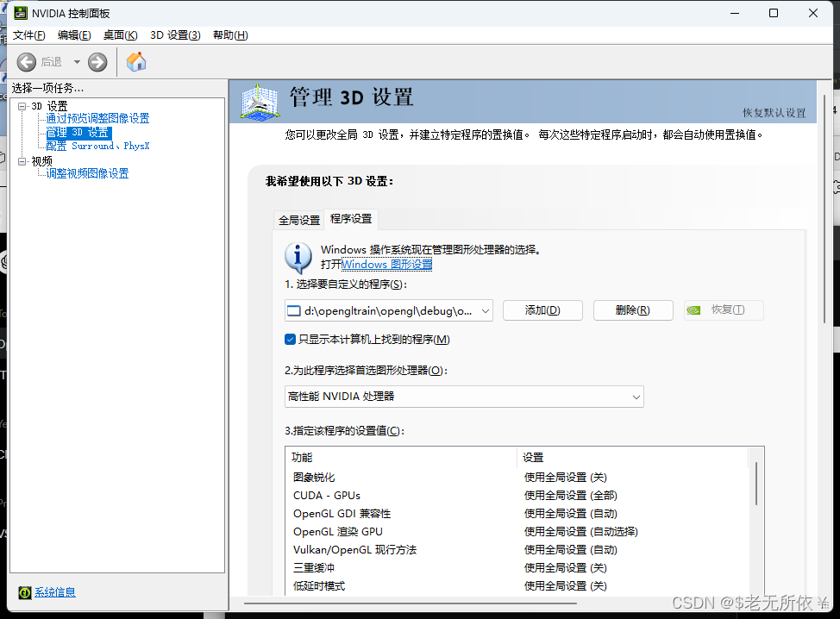840x619 pixels.
Task: Click the 使用全局设置 (自动选择) value
Action: point(581,532)
